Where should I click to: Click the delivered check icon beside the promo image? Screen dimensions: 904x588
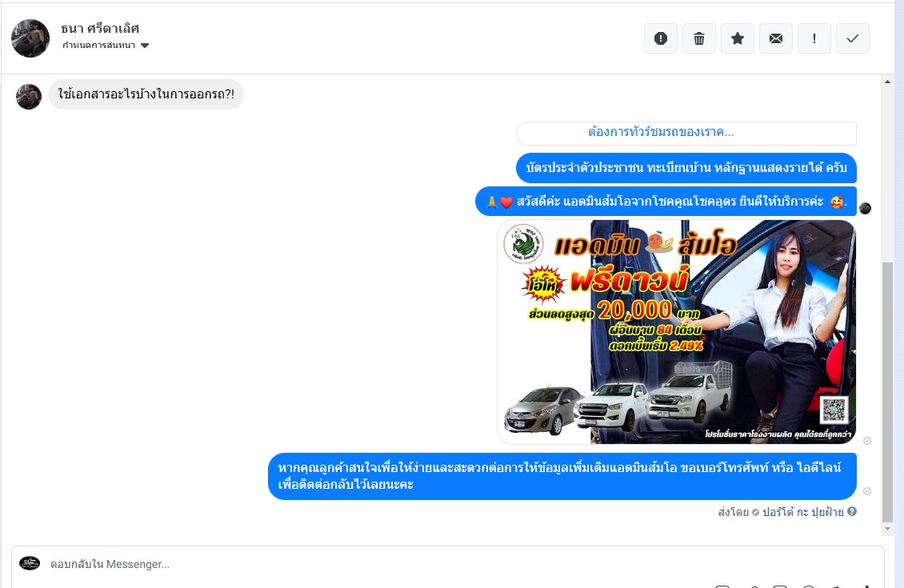click(x=867, y=441)
